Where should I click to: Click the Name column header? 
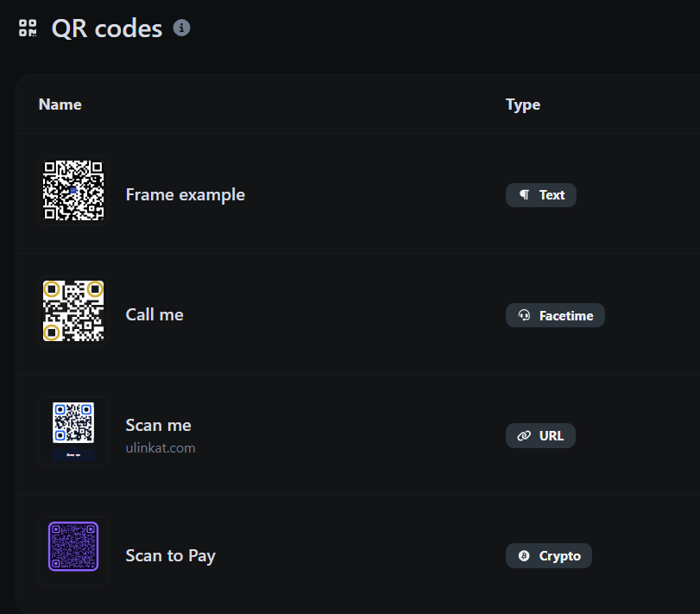(x=60, y=104)
